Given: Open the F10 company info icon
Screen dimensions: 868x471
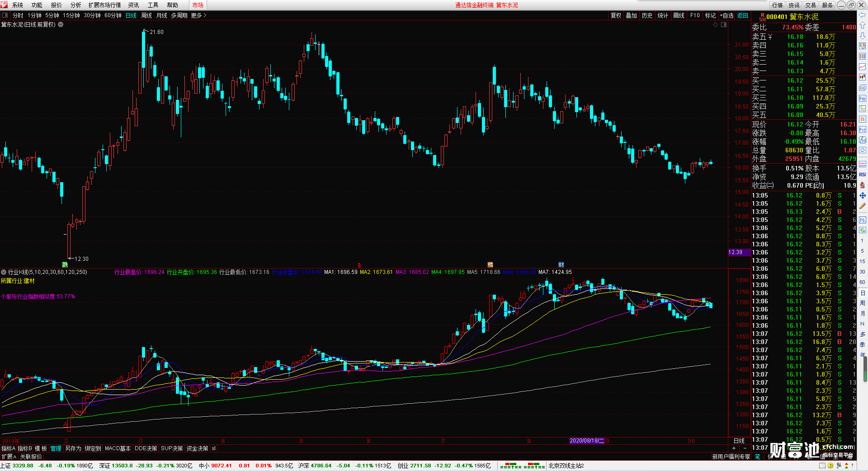Looking at the screenshot, I should tap(863, 98).
